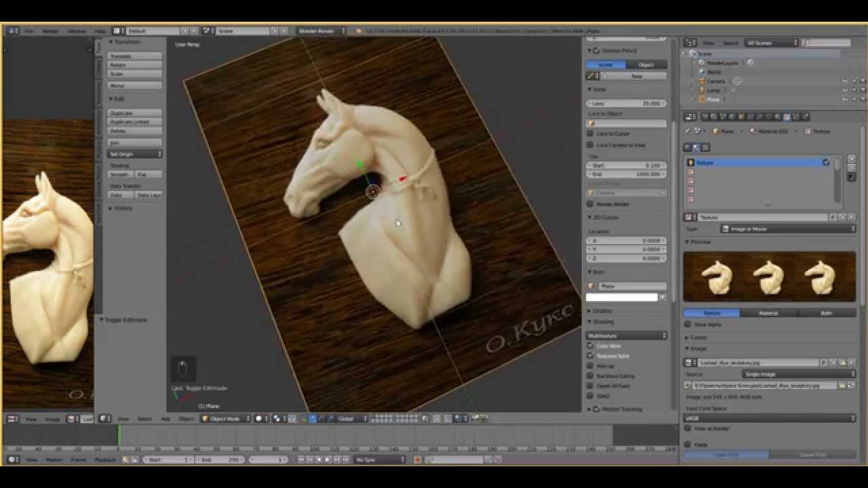Open the Help menu

click(100, 31)
